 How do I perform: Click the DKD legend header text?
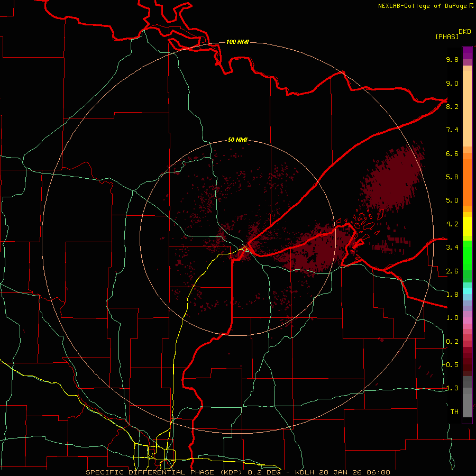point(465,32)
